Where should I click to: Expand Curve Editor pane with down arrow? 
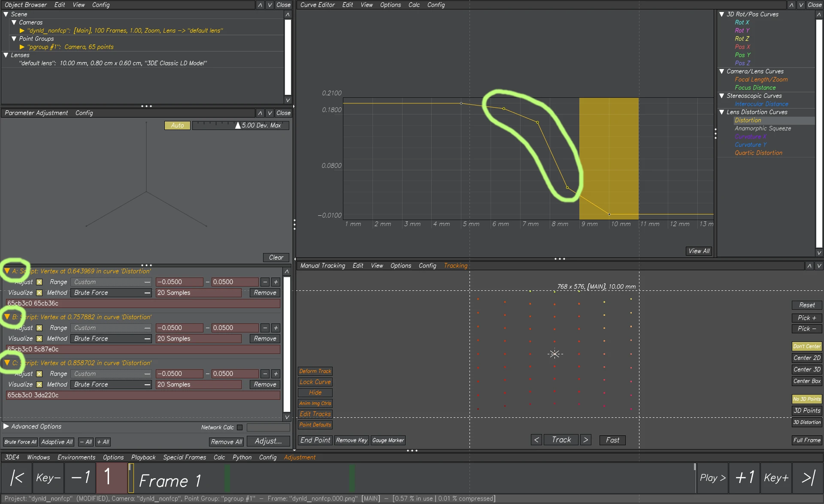[x=801, y=5]
